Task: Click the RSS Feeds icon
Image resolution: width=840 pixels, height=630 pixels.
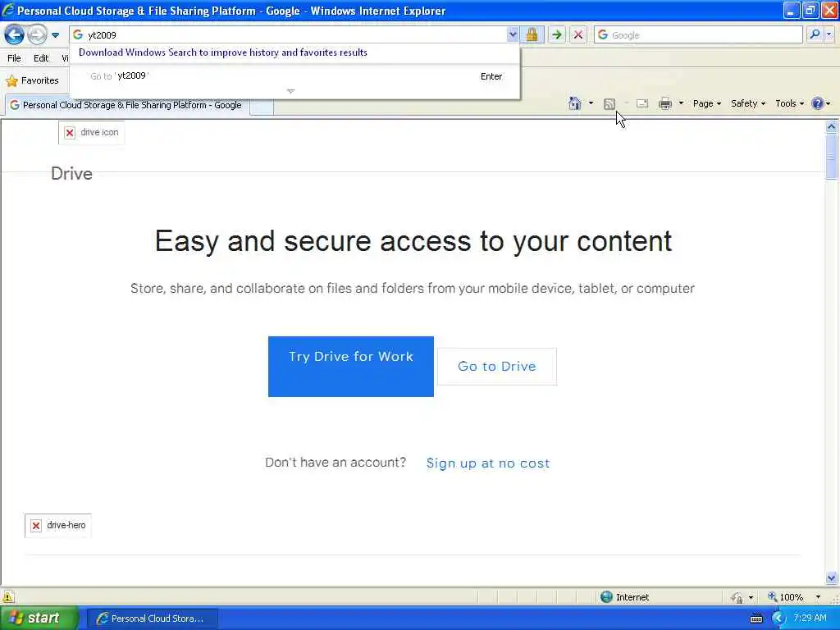Action: [x=609, y=104]
